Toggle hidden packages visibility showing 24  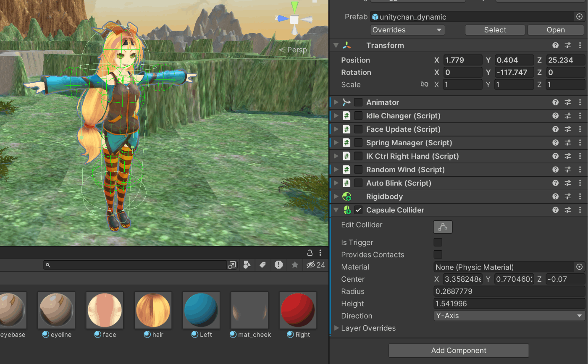coord(316,265)
